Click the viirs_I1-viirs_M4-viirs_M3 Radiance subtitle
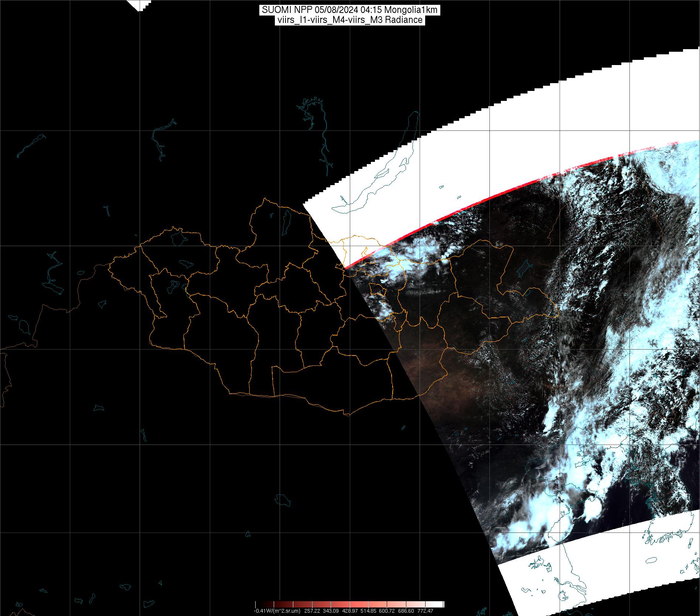The height and width of the screenshot is (616, 700). pyautogui.click(x=349, y=20)
